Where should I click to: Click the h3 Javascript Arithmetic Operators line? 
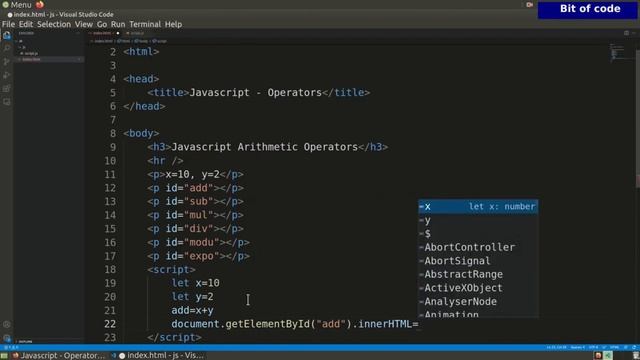point(267,147)
